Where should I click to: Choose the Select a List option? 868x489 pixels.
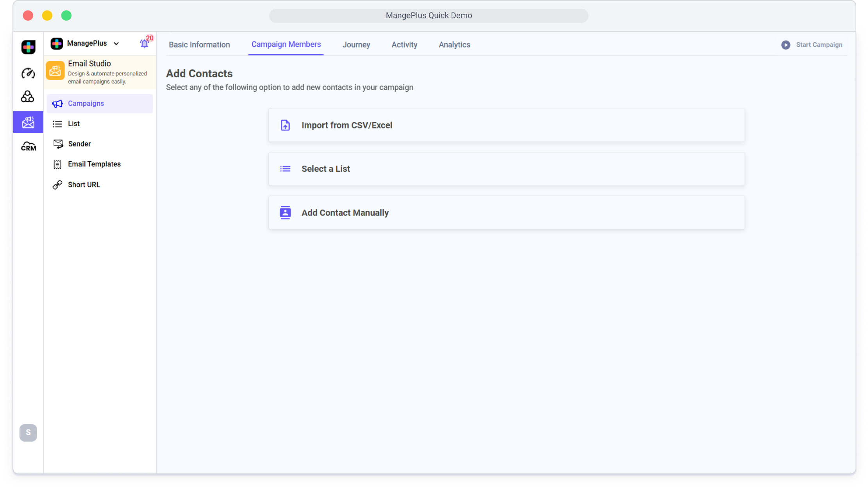(x=506, y=169)
